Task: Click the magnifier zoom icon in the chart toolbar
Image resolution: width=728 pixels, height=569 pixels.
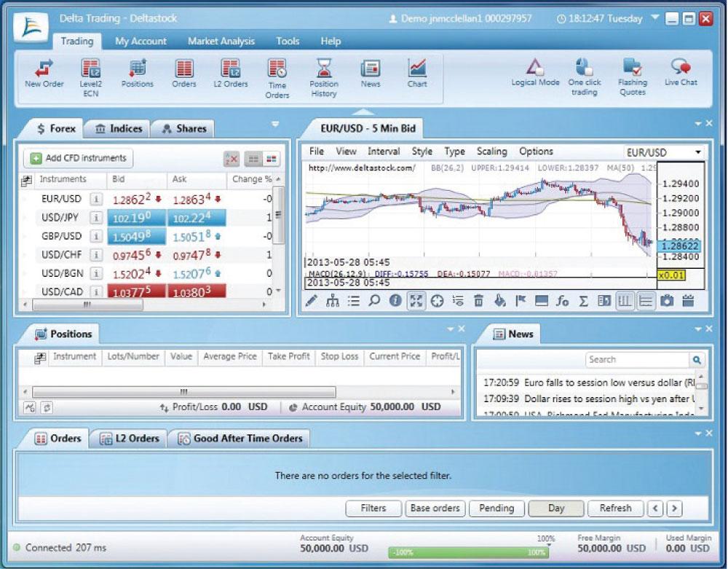Action: 373,301
